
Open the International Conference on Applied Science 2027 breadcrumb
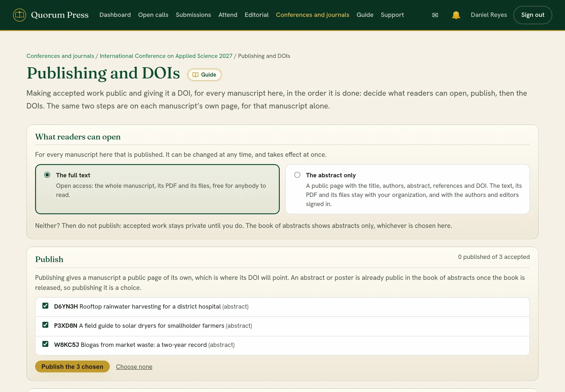click(x=166, y=56)
